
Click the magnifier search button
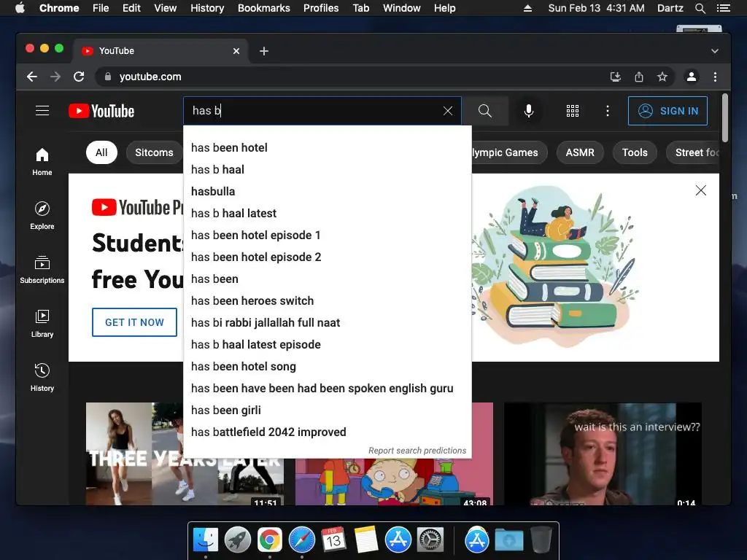click(x=485, y=111)
